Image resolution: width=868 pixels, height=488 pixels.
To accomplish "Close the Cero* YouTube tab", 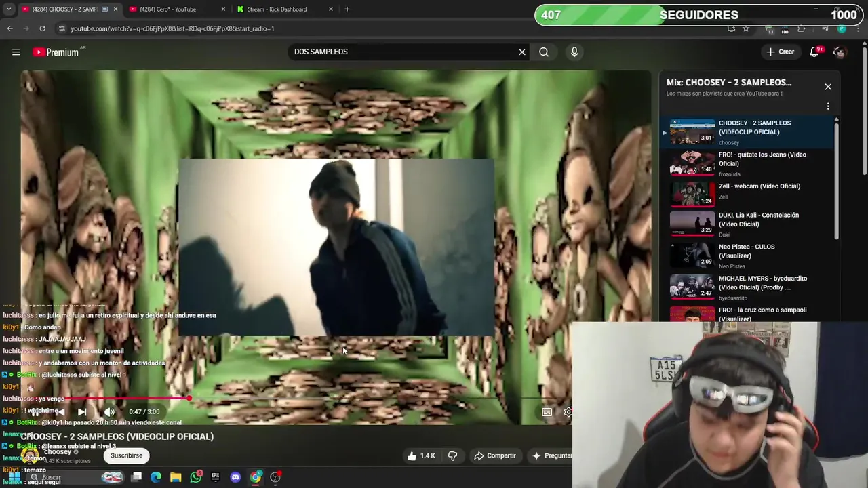I will pos(223,9).
